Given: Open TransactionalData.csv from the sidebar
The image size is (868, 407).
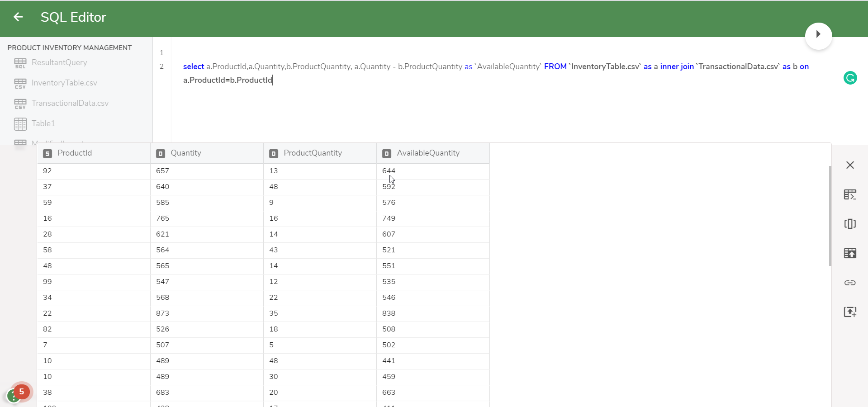Looking at the screenshot, I should pyautogui.click(x=70, y=103).
